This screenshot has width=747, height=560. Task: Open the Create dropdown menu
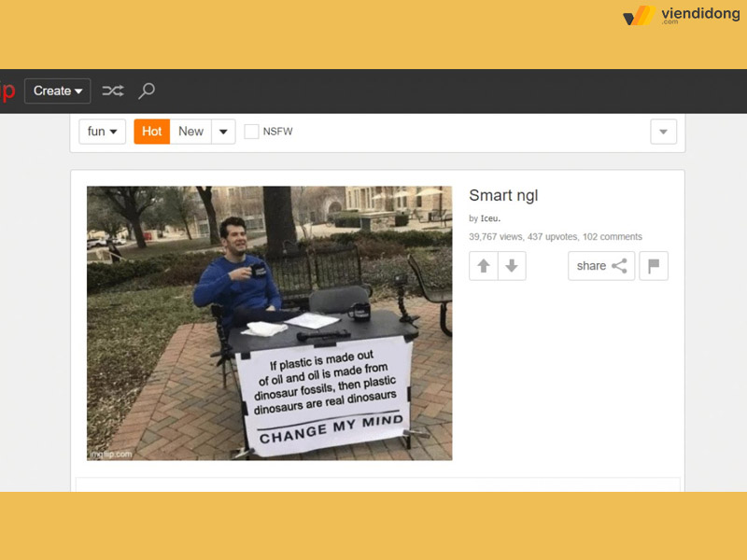point(57,91)
